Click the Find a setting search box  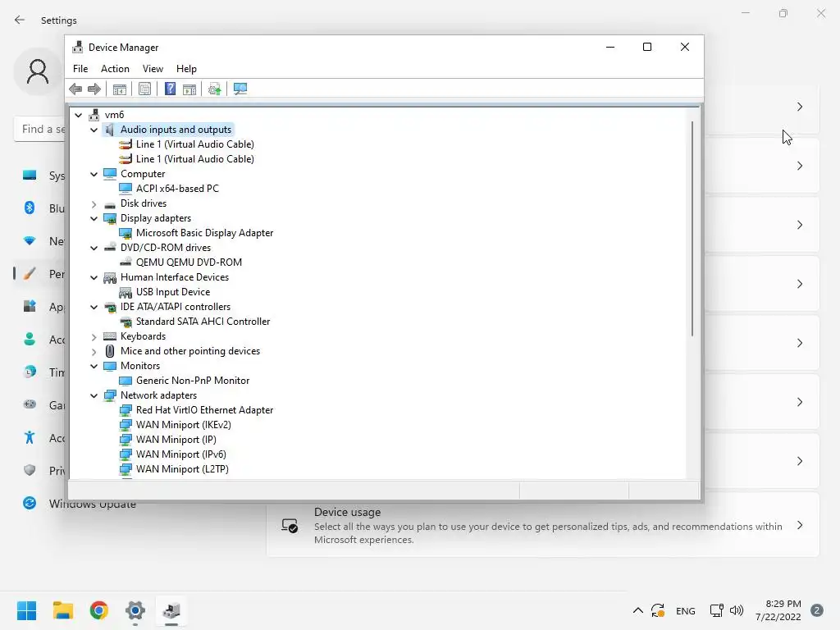[41, 129]
